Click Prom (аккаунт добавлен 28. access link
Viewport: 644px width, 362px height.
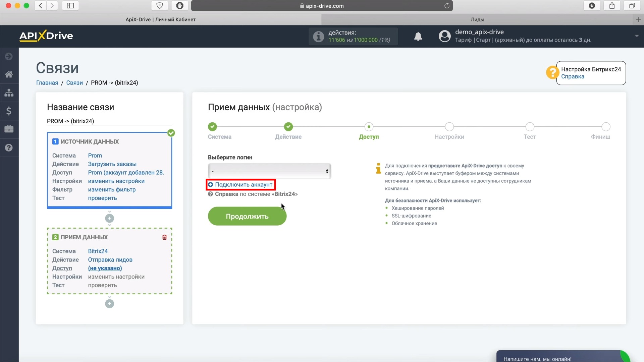click(x=126, y=173)
